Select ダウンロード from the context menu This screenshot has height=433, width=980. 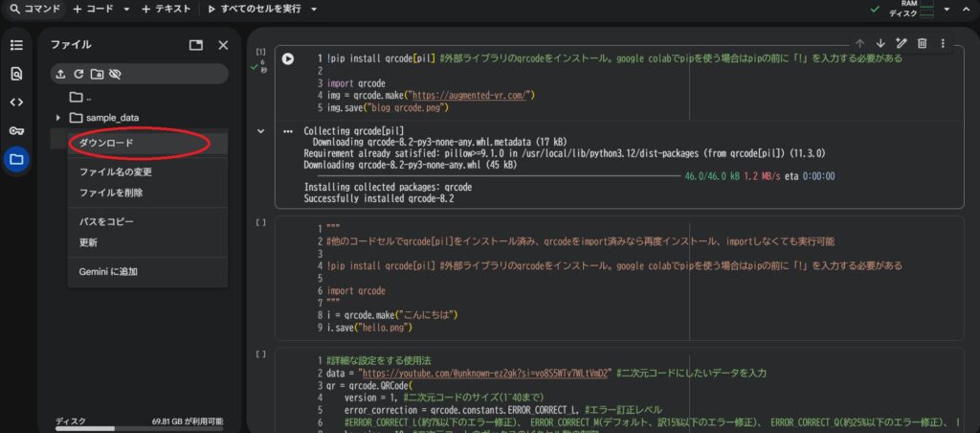click(106, 143)
